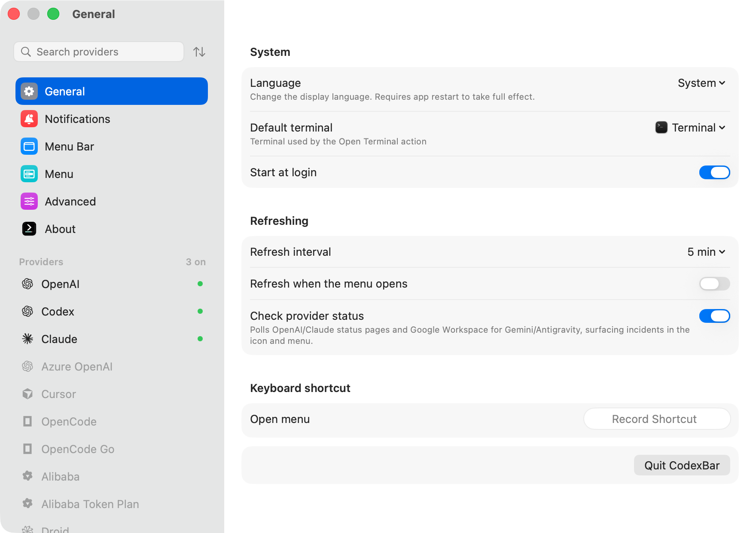
Task: Click the OpenAI provider logo icon
Action: point(27,284)
